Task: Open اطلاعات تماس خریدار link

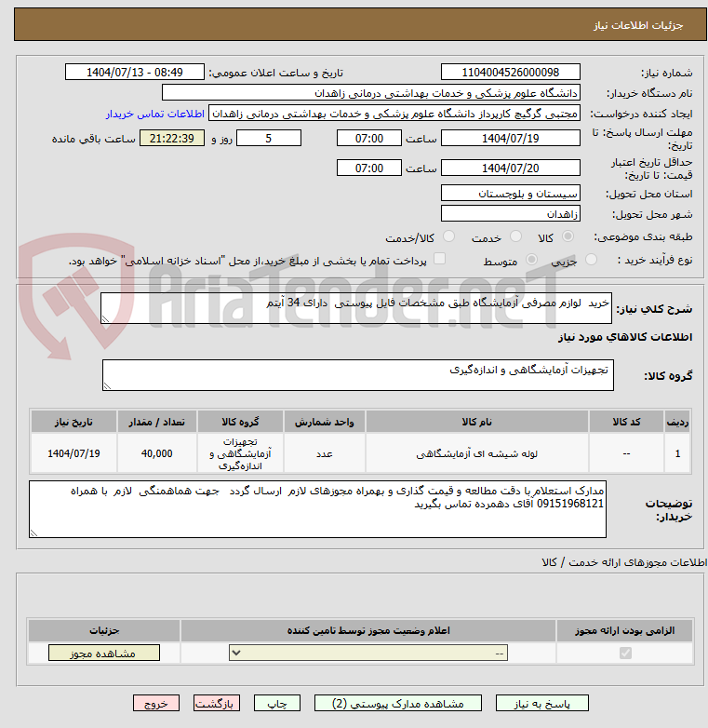Action: coord(155,114)
